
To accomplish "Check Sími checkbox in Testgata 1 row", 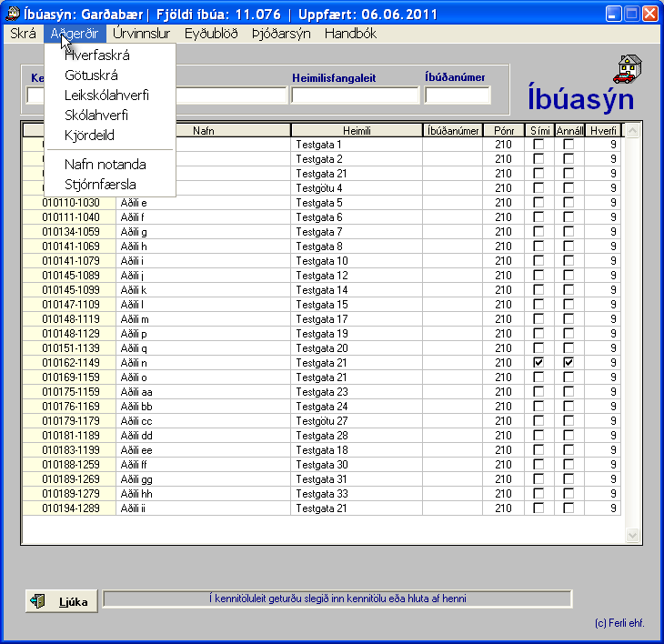I will (538, 145).
